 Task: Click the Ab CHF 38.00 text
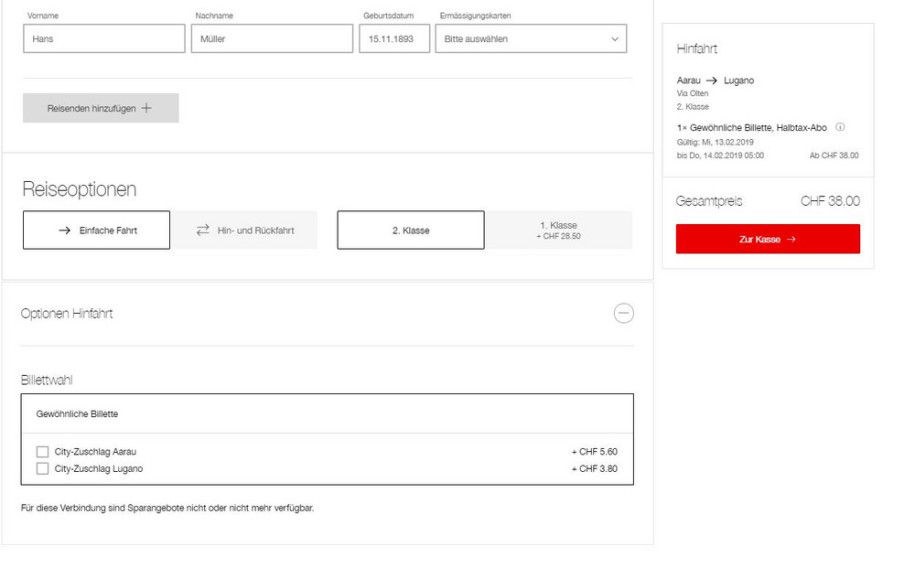pyautogui.click(x=834, y=155)
